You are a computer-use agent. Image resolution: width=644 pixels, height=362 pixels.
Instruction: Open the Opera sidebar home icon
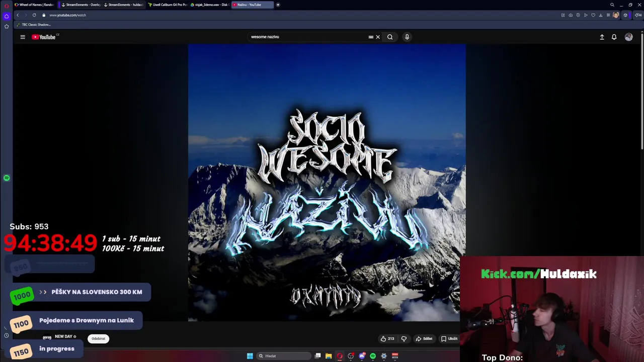tap(7, 16)
